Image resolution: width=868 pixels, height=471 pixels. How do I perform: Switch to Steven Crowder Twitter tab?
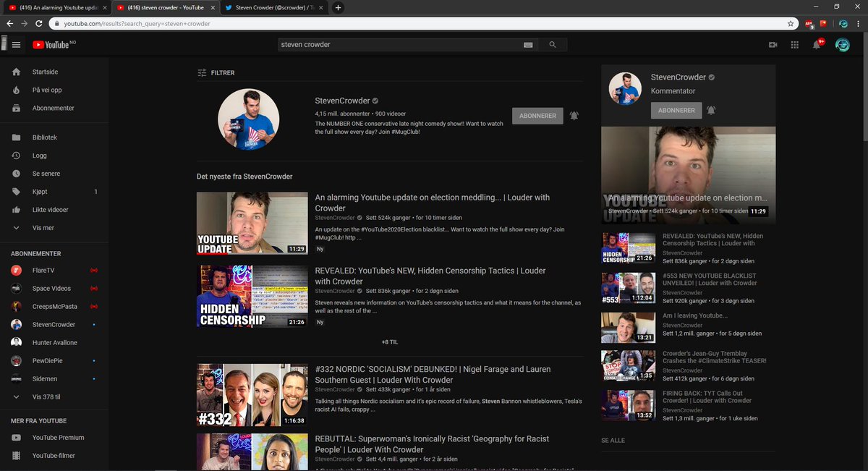point(274,7)
